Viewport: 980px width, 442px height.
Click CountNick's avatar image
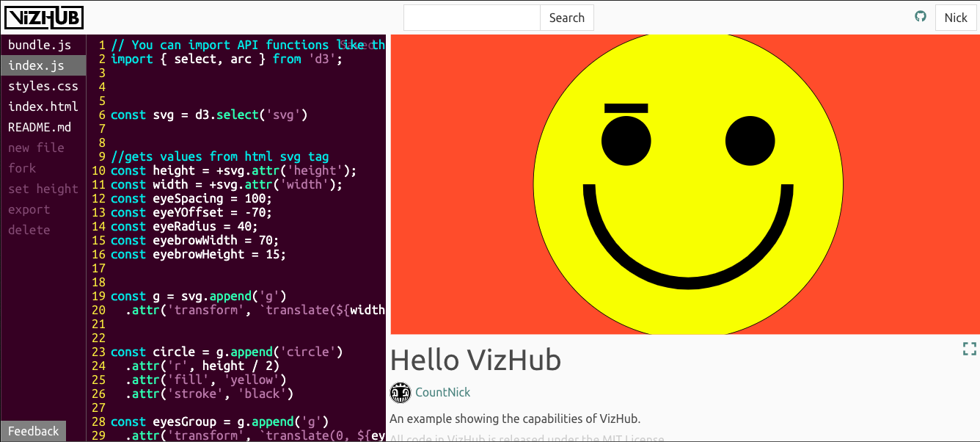(x=401, y=392)
